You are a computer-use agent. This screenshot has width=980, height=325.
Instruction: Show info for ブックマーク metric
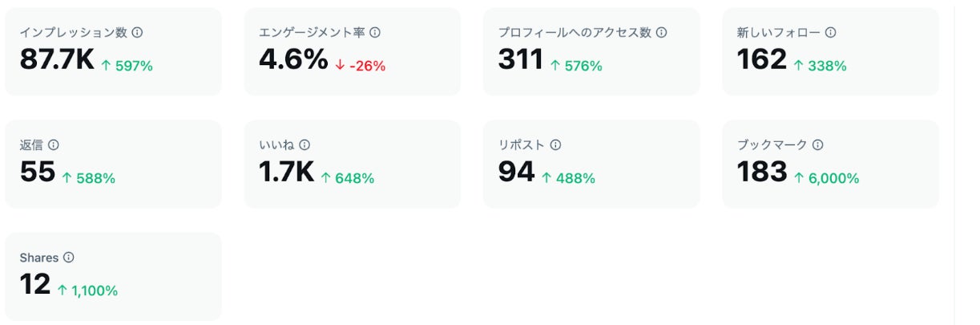coord(818,145)
